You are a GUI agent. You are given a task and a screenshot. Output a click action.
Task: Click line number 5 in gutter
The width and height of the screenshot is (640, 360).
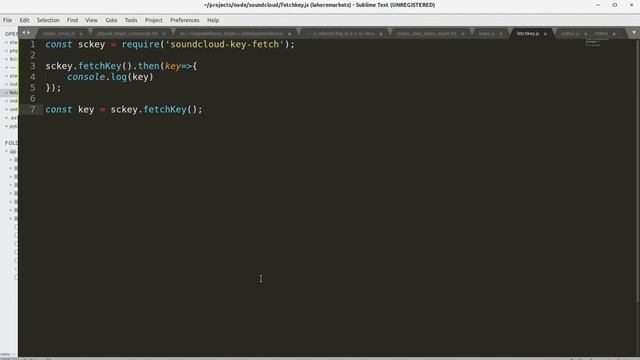[x=33, y=87]
